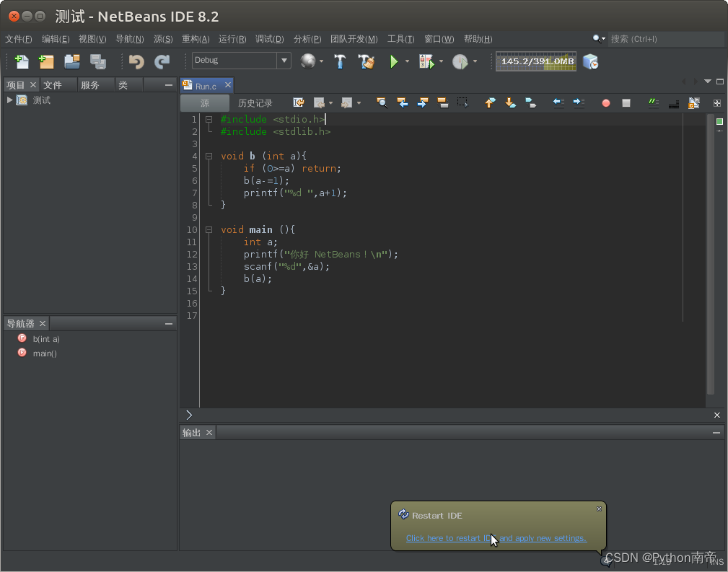Click the New File icon
Viewport: 728px width, 572px height.
coord(22,62)
